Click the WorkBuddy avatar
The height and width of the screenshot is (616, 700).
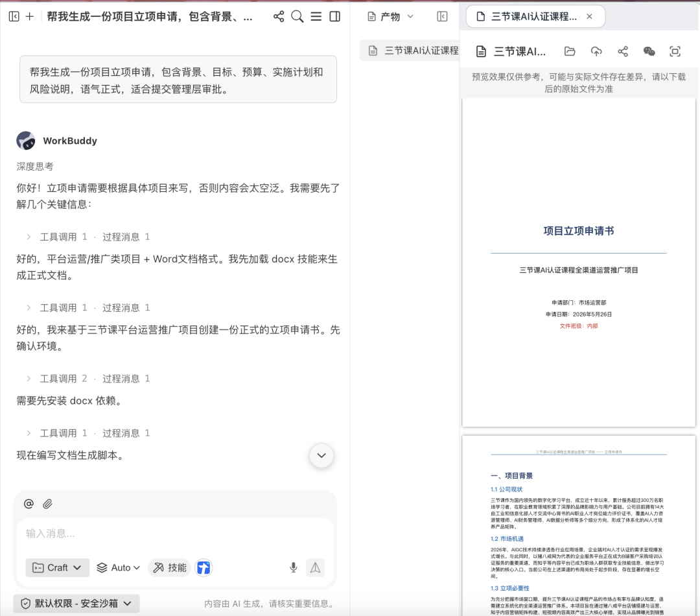coord(26,141)
